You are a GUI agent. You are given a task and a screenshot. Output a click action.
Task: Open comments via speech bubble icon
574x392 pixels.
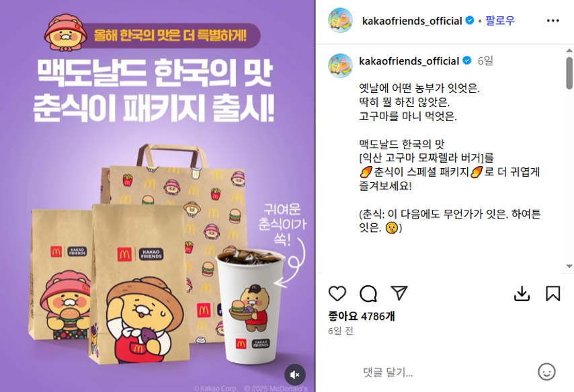[368, 293]
